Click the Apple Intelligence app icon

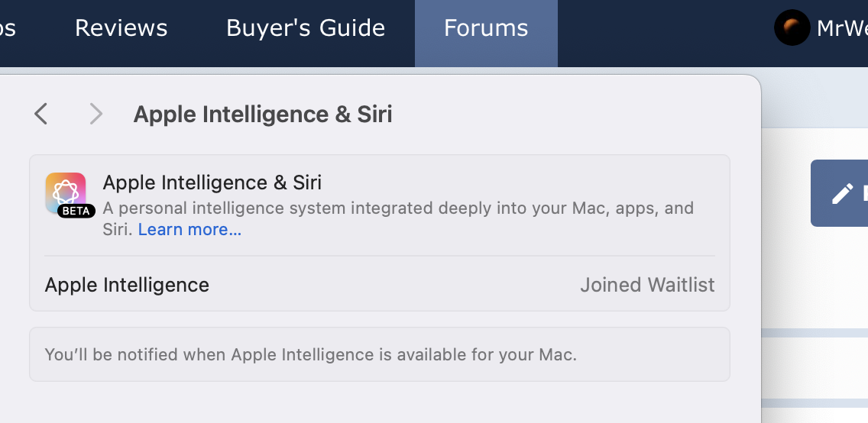click(x=65, y=193)
